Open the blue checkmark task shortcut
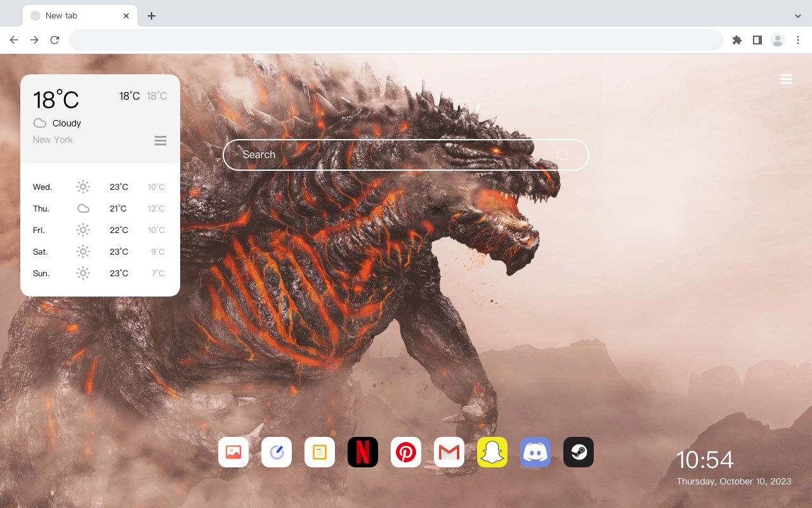The width and height of the screenshot is (812, 508). coord(277,452)
